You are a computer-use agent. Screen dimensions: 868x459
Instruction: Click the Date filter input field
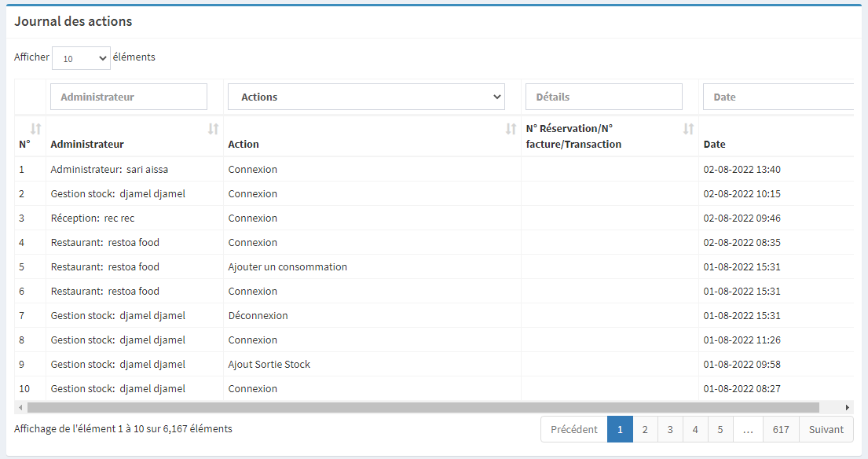tap(778, 97)
